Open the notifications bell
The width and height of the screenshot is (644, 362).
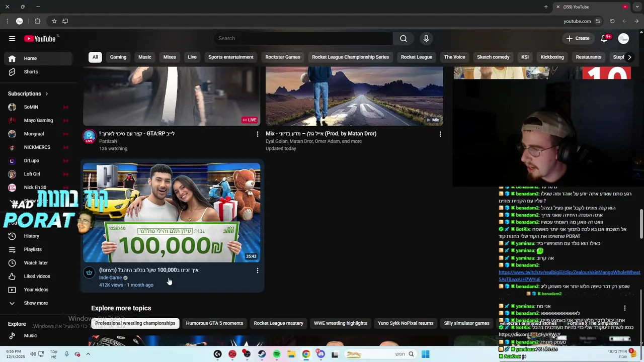605,39
